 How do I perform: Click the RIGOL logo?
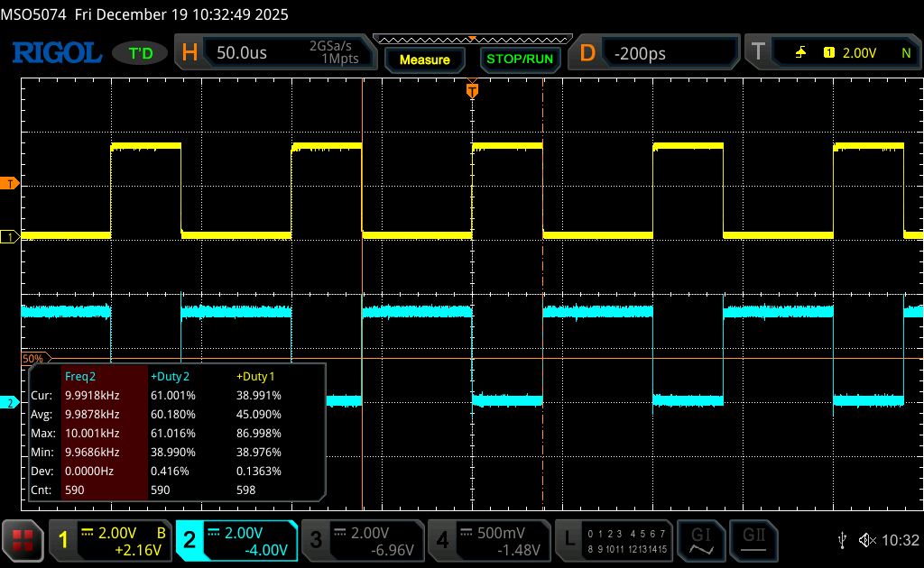pos(56,53)
